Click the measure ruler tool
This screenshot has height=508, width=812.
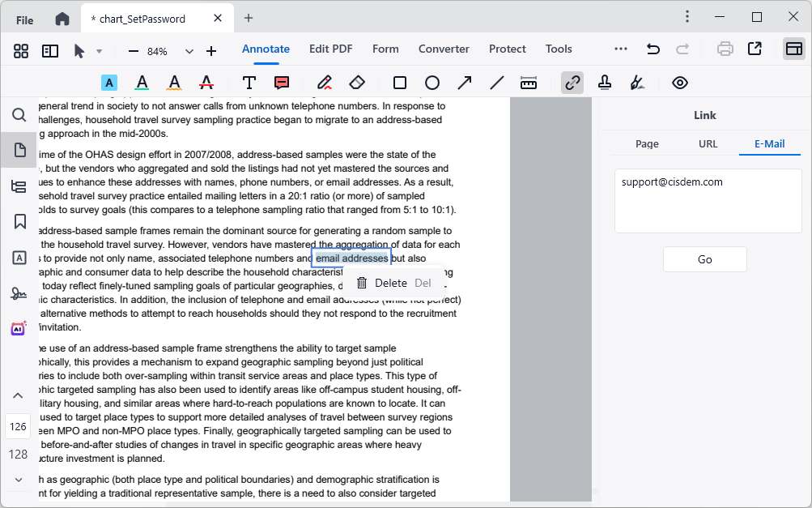click(529, 83)
